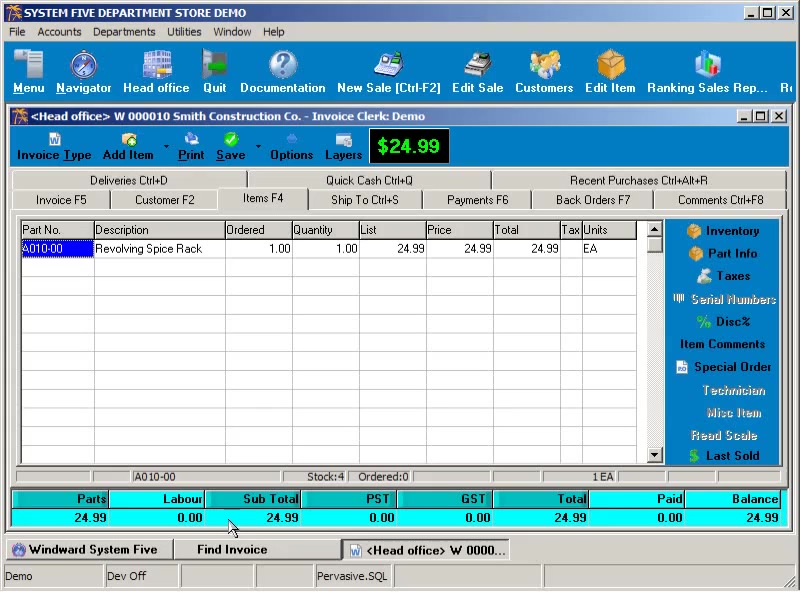This screenshot has width=800, height=592.
Task: Open Last Sold from the side panel
Action: 732,456
